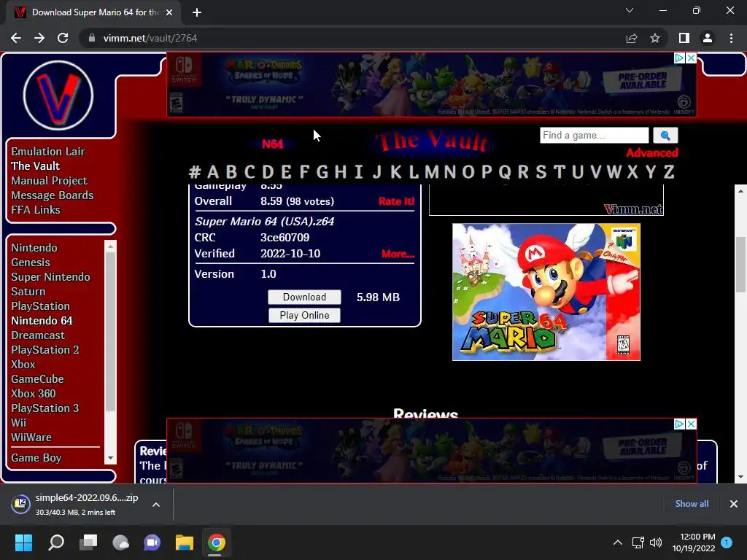
Task: Click the Download button for Super Mario 64
Action: (x=304, y=297)
